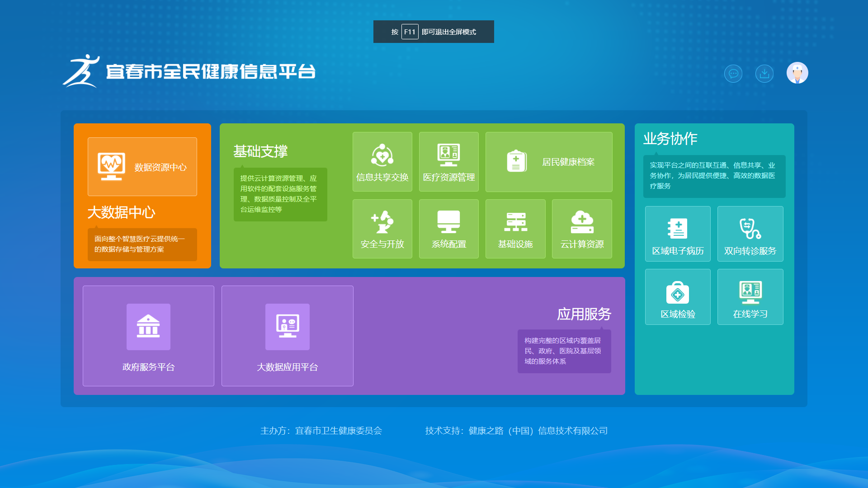
Task: Open the doctor avatar profile
Action: 797,73
